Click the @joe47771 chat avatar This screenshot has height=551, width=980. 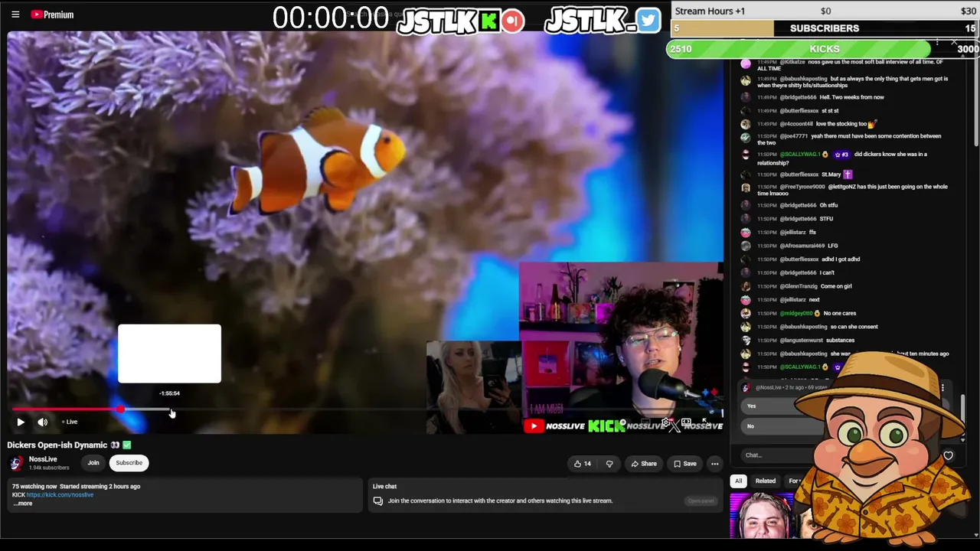(x=746, y=137)
